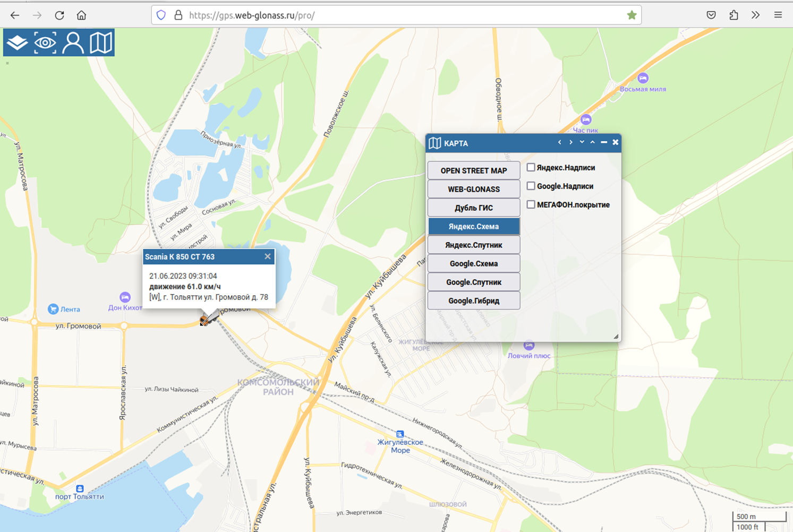793x532 pixels.
Task: Switch map to Google.Схема
Action: [x=474, y=263]
